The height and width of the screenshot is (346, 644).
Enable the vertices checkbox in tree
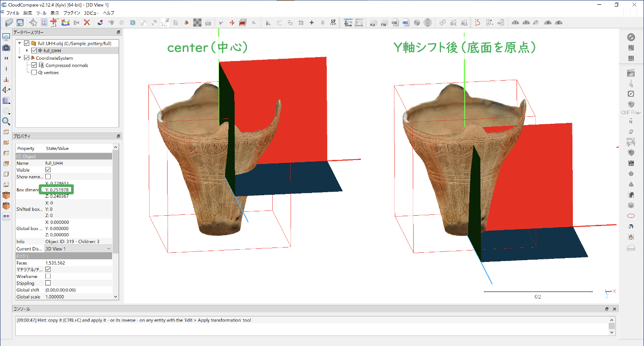[x=34, y=73]
